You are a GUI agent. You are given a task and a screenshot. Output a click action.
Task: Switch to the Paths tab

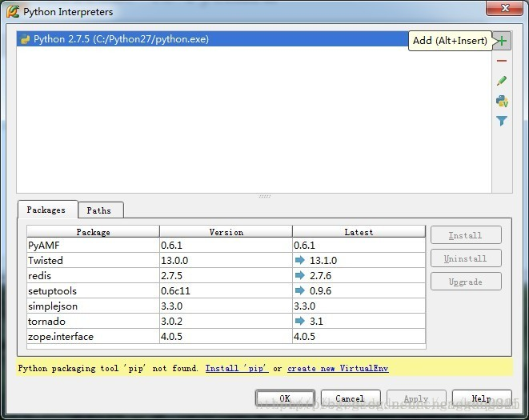pyautogui.click(x=101, y=210)
